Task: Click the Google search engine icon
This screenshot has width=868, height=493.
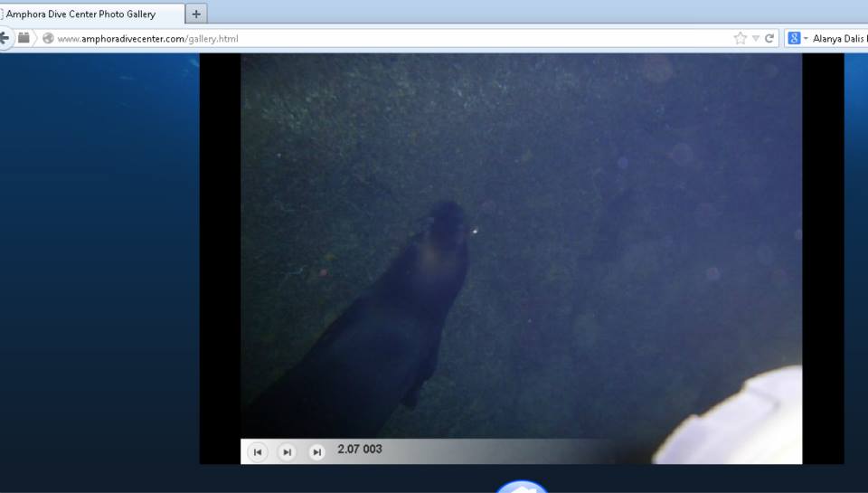Action: (794, 38)
